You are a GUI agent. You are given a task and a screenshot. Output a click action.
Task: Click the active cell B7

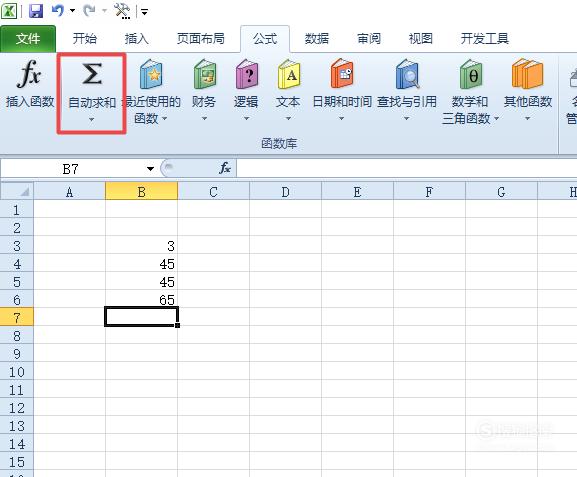[x=142, y=317]
